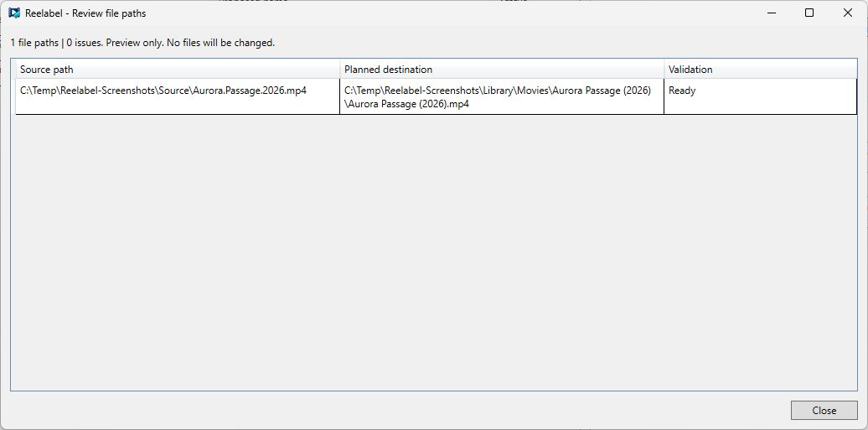Image resolution: width=868 pixels, height=430 pixels.
Task: Click the Ready validation cell
Action: pos(761,97)
